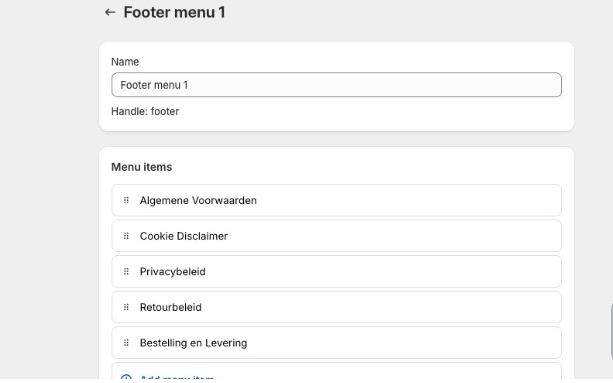Image resolution: width=613 pixels, height=383 pixels.
Task: Click the 'Footer menu 1' page title
Action: (x=174, y=13)
